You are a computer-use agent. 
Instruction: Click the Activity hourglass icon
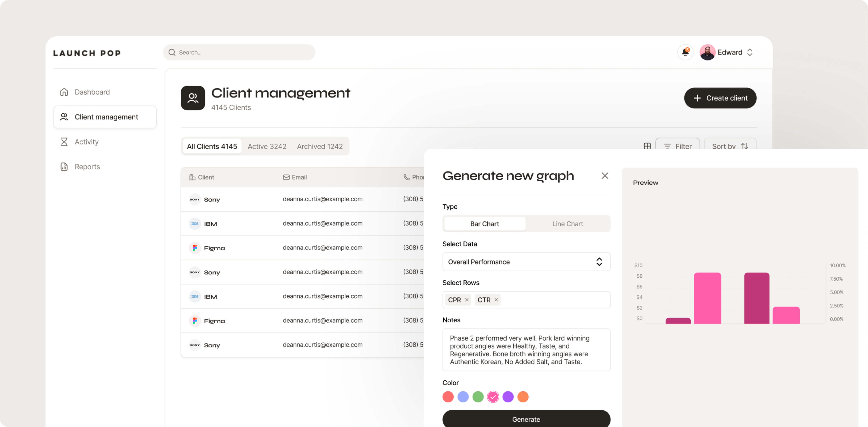[64, 142]
